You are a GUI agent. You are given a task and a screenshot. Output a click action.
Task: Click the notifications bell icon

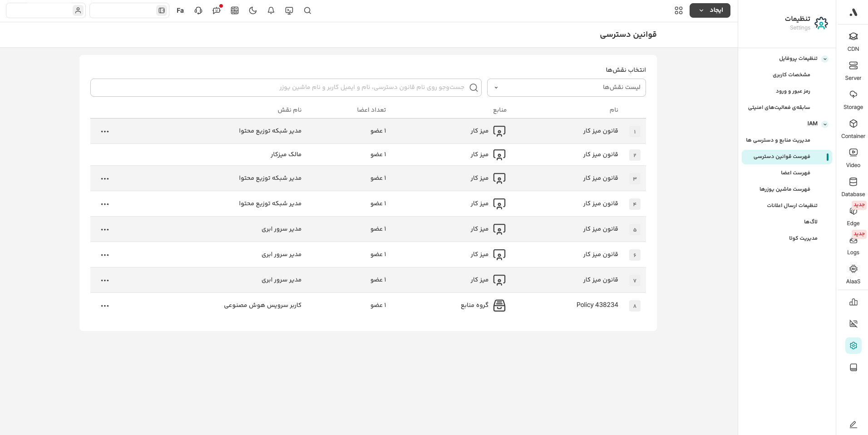[x=271, y=10]
